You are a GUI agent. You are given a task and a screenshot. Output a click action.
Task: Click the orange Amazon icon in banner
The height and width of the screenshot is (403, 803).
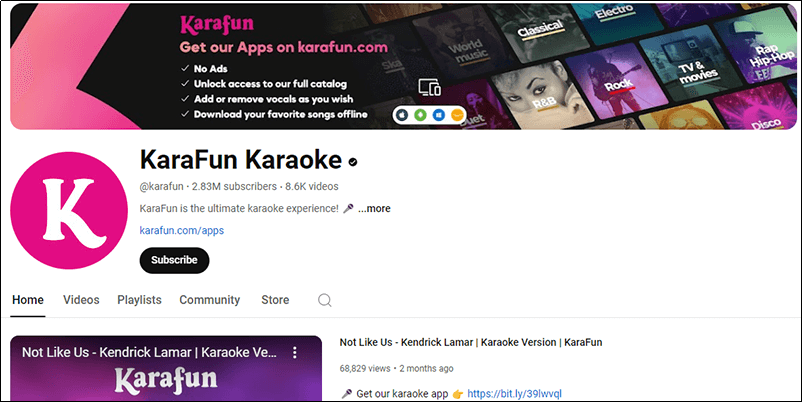(x=457, y=115)
